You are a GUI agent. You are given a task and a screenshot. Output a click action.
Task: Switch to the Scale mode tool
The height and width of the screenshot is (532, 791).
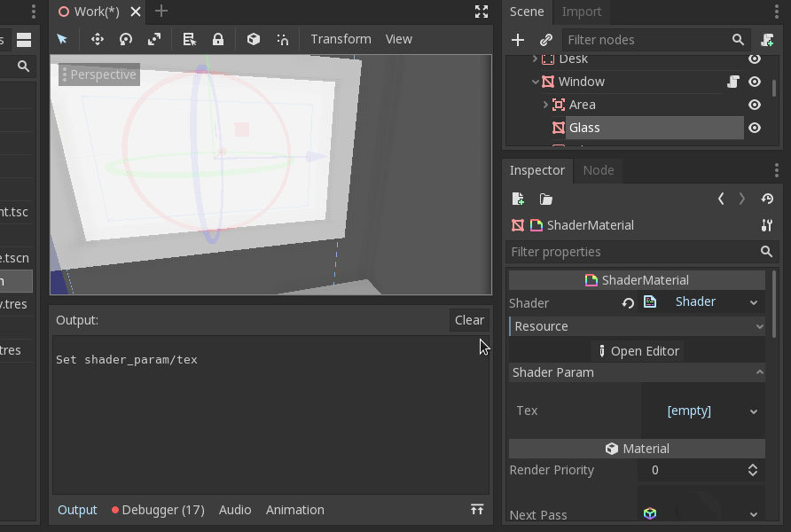(153, 39)
